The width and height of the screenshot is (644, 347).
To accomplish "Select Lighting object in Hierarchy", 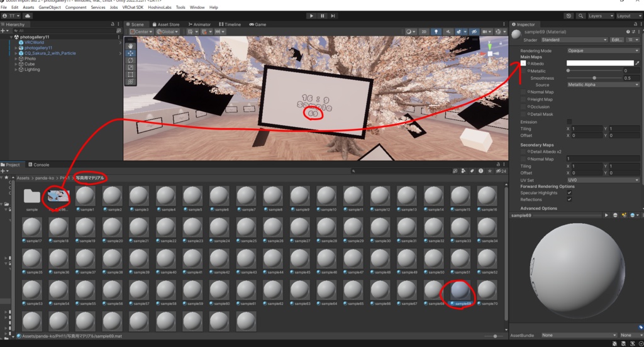I will tap(32, 69).
